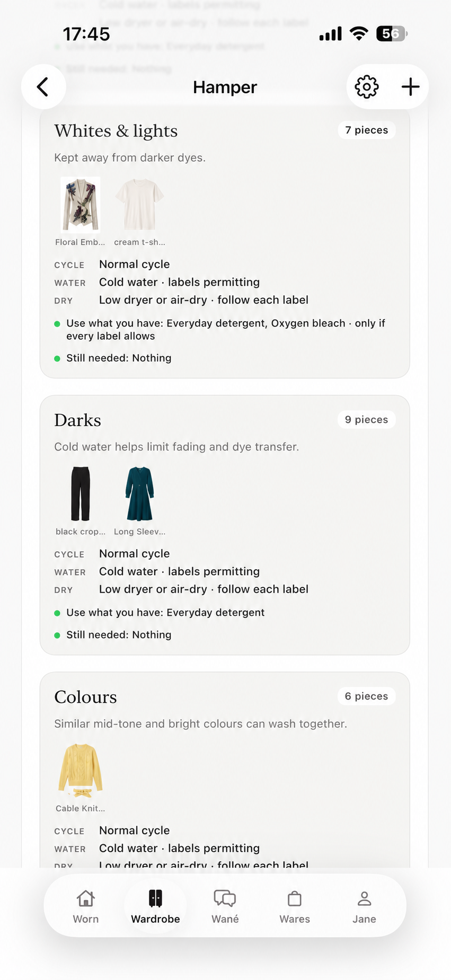Tap the back chevron icon

[x=43, y=87]
